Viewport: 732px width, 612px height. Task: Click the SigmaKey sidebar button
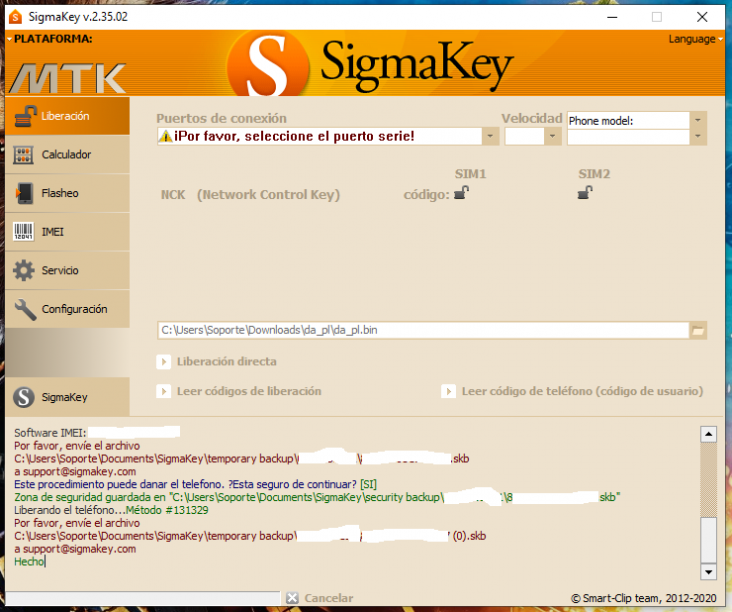(x=68, y=397)
